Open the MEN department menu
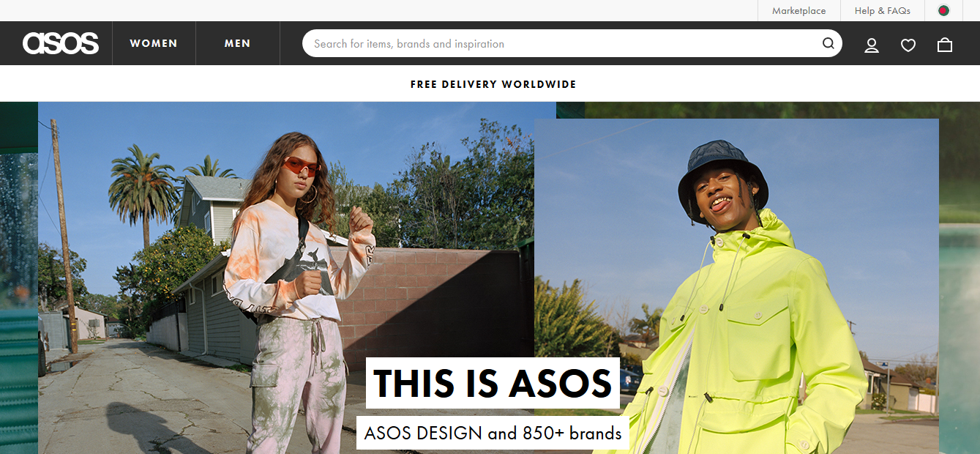Viewport: 980px width, 454px height. tap(238, 43)
